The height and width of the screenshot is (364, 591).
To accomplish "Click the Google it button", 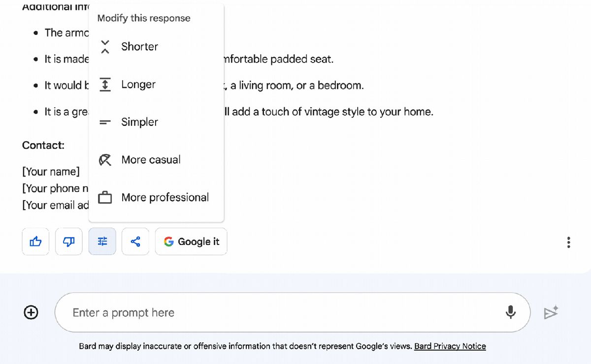I will click(x=191, y=242).
